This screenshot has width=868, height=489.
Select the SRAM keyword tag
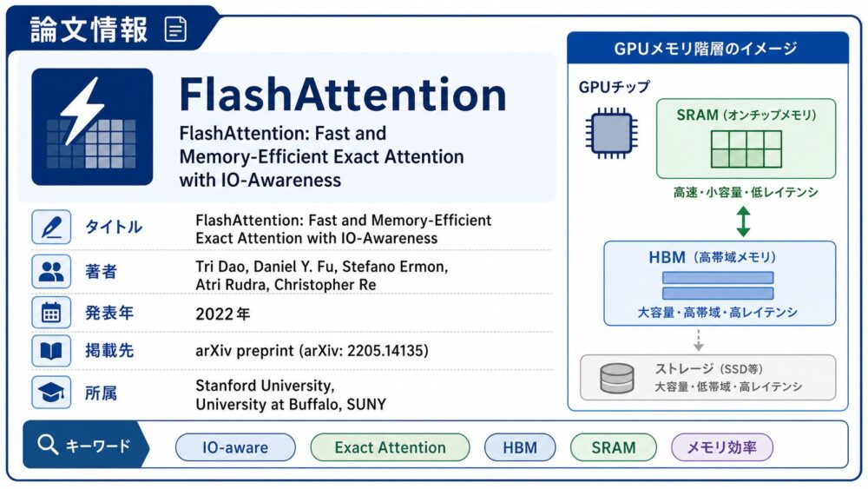[x=614, y=447]
